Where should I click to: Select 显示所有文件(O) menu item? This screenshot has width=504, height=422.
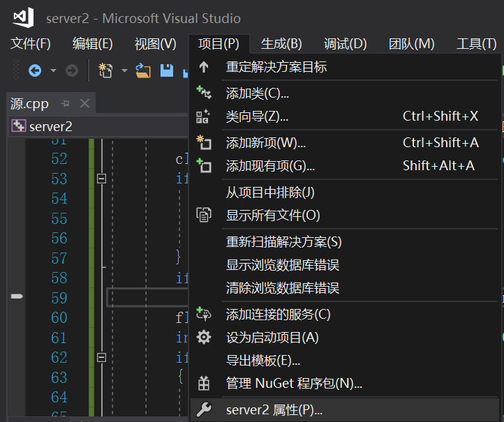point(344,215)
